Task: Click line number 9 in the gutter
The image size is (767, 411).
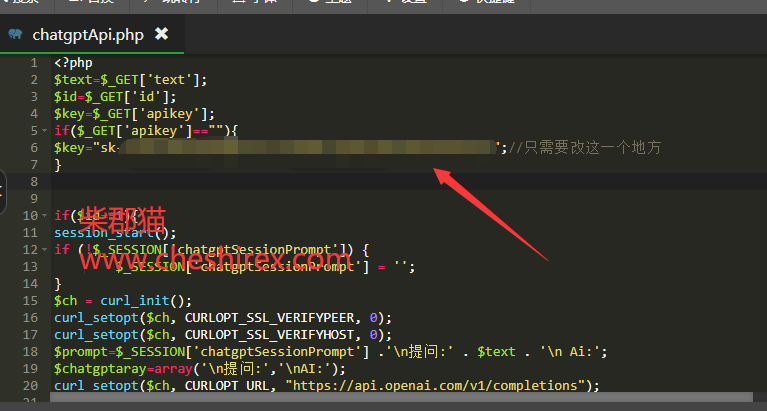Action: click(34, 199)
